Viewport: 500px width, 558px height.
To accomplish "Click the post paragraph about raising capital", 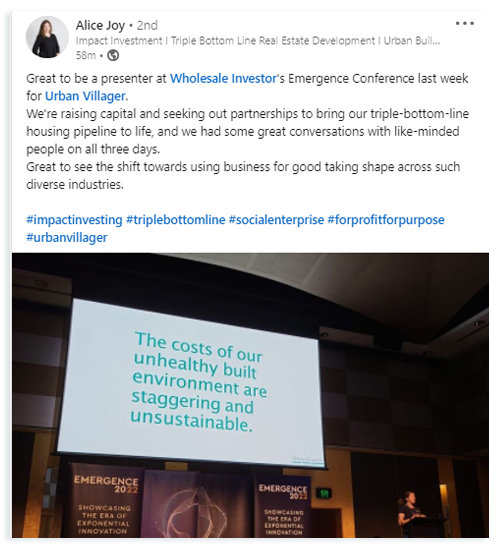I will (247, 131).
